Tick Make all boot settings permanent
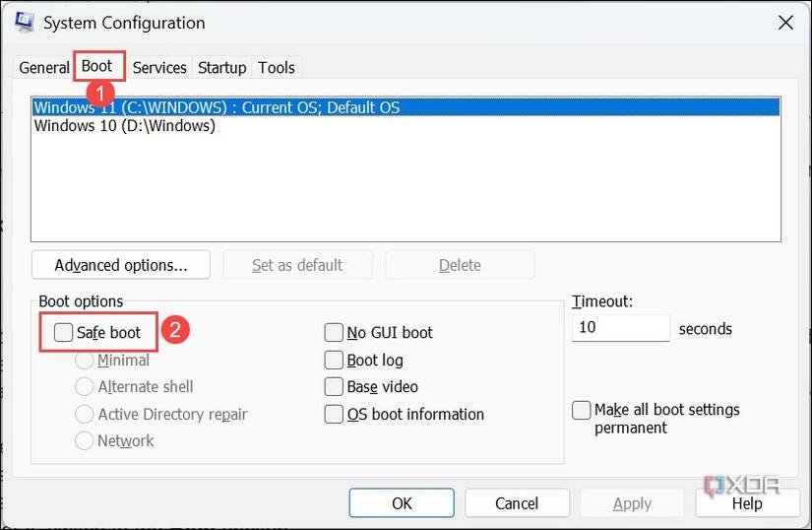812x530 pixels. tap(582, 410)
